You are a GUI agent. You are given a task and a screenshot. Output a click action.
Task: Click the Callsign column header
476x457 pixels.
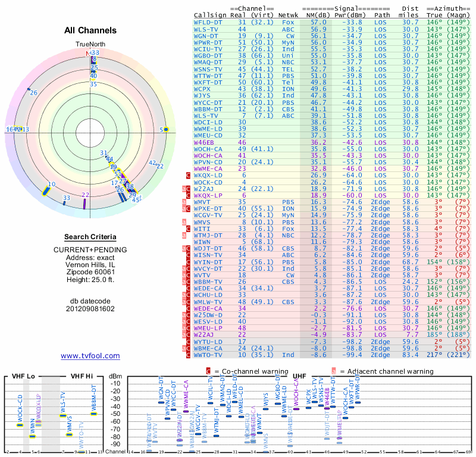[210, 15]
